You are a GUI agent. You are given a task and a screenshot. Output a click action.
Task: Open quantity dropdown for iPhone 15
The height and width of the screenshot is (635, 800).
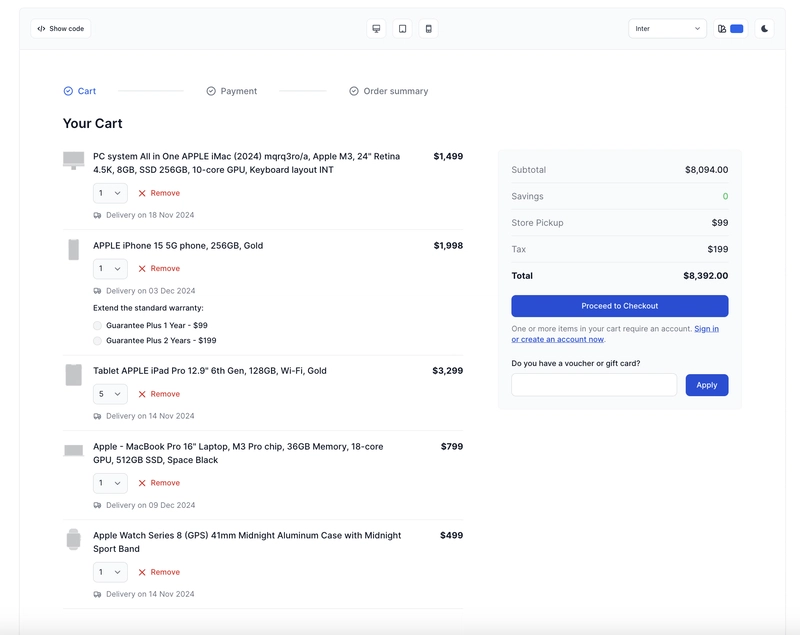pyautogui.click(x=110, y=269)
